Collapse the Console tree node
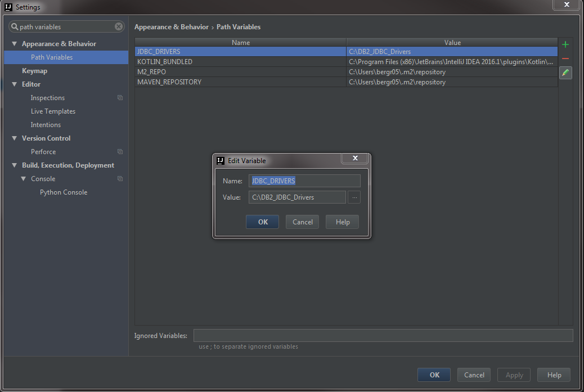 (24, 179)
